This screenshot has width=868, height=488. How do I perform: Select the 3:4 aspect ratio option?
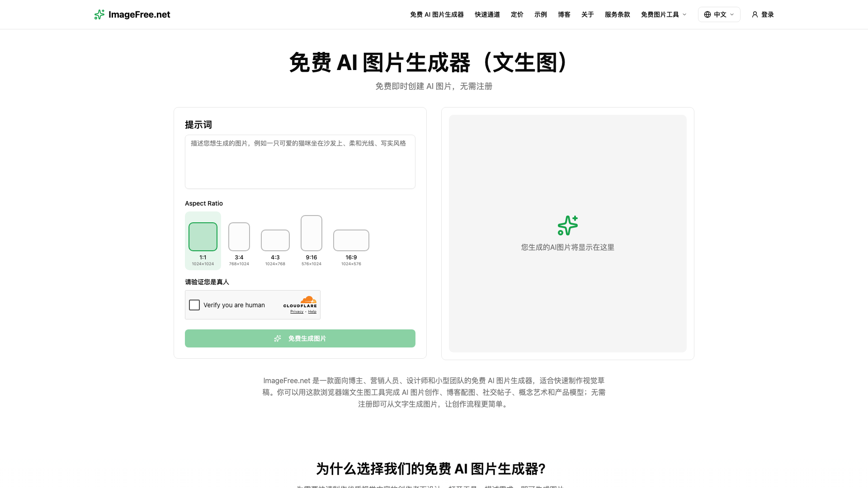point(239,244)
